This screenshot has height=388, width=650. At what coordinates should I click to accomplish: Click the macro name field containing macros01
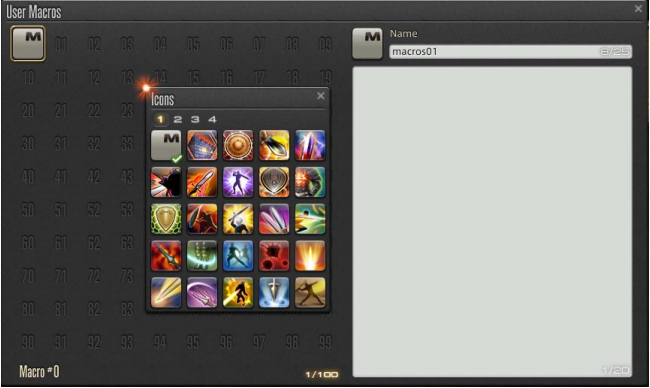[x=511, y=52]
